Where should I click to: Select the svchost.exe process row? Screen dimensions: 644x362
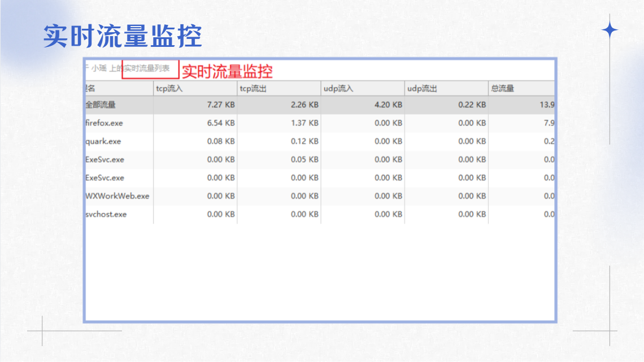320,214
